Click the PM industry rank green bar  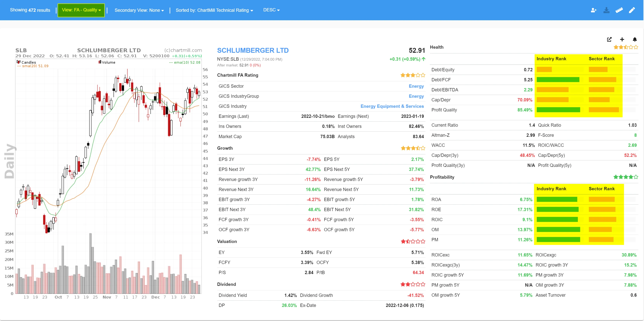coord(558,240)
